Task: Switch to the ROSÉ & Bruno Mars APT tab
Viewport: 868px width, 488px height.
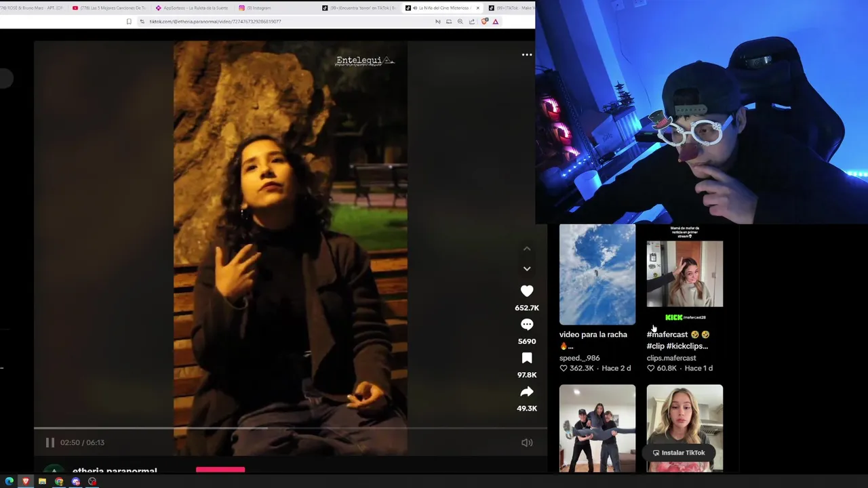Action: [x=32, y=8]
